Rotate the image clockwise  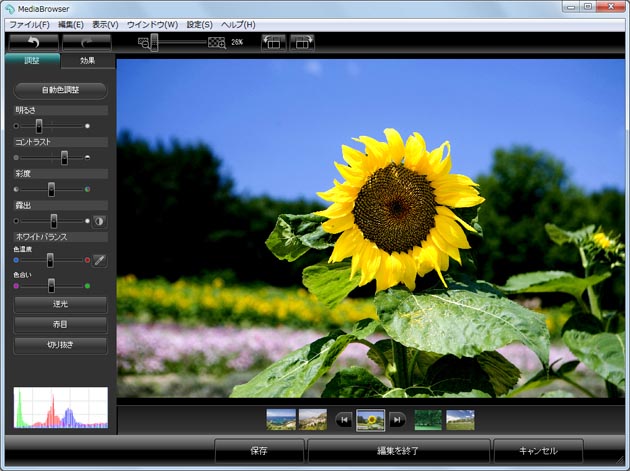coord(302,42)
